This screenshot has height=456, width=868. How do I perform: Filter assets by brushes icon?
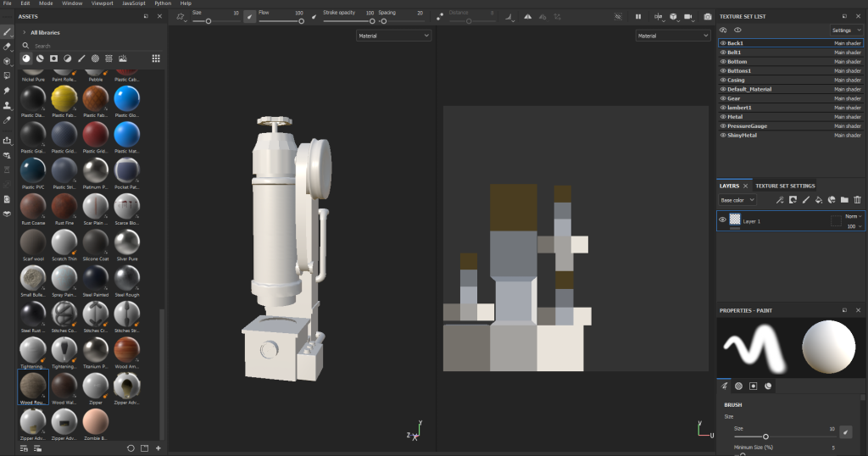pyautogui.click(x=81, y=58)
